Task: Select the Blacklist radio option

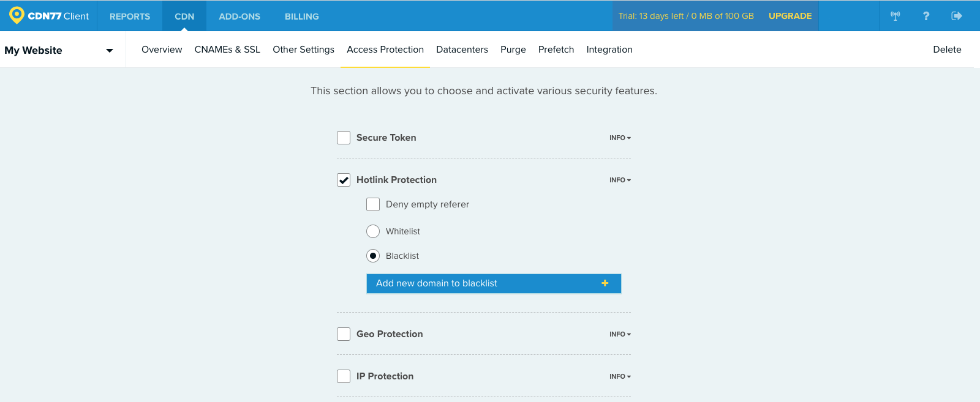Action: pyautogui.click(x=373, y=256)
